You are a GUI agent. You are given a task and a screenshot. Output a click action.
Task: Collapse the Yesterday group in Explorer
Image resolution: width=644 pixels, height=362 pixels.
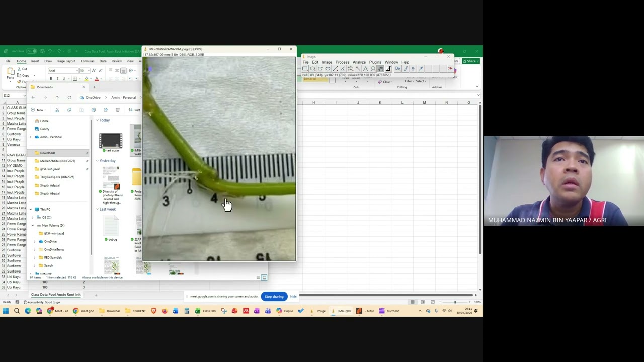97,161
